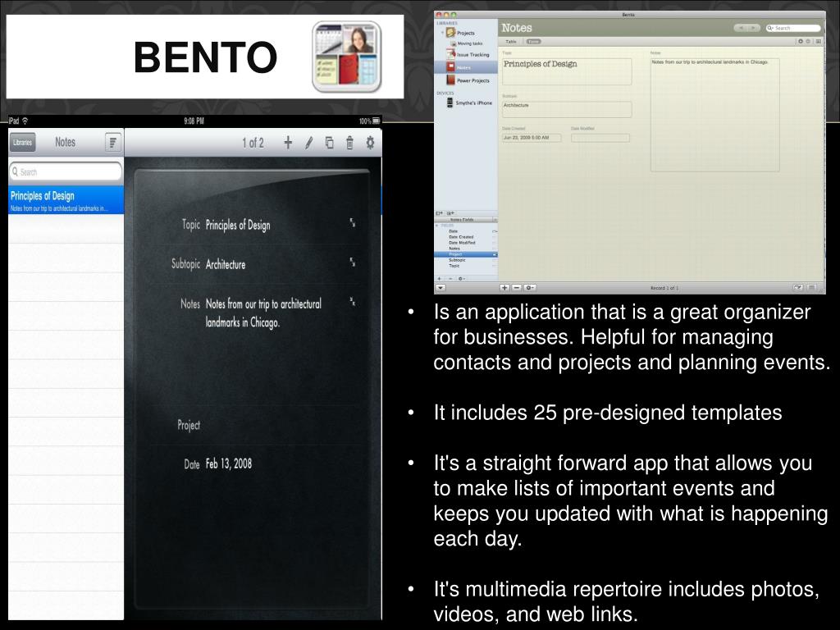Select Notes in the fields list

[454, 249]
